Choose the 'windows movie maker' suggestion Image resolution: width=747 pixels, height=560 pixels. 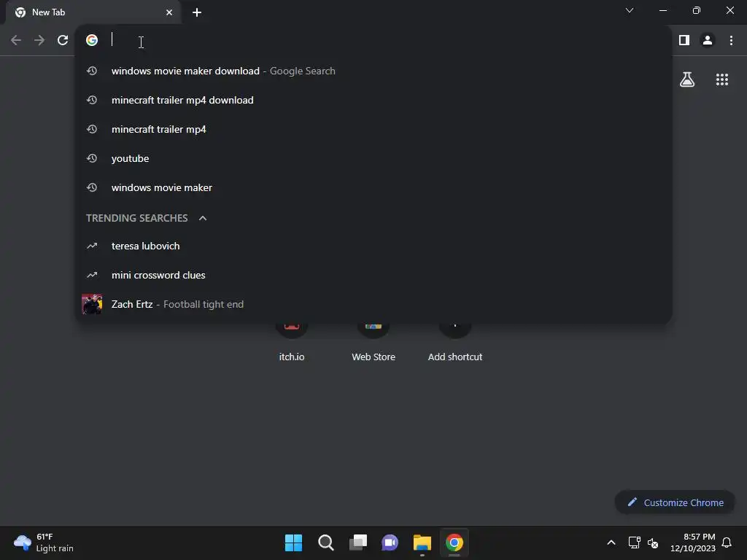coord(373,187)
